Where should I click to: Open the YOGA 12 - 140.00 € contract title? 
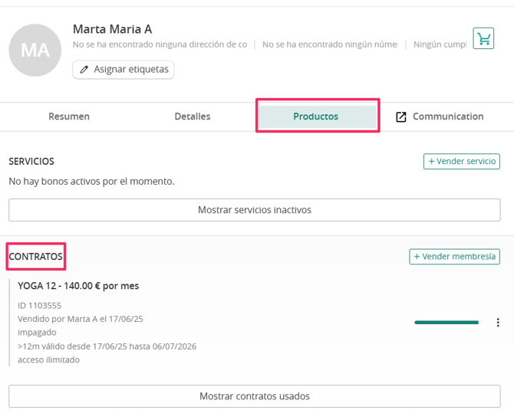click(78, 286)
